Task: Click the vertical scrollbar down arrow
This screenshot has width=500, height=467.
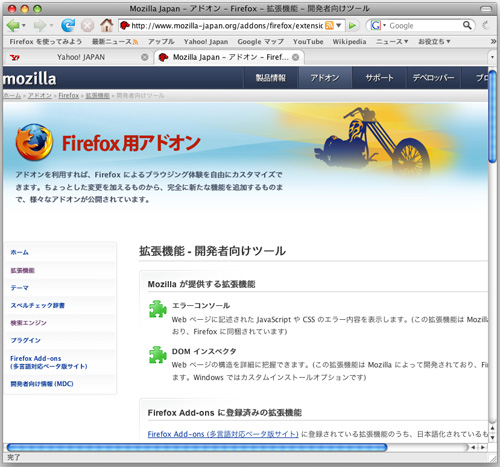Action: [x=492, y=437]
